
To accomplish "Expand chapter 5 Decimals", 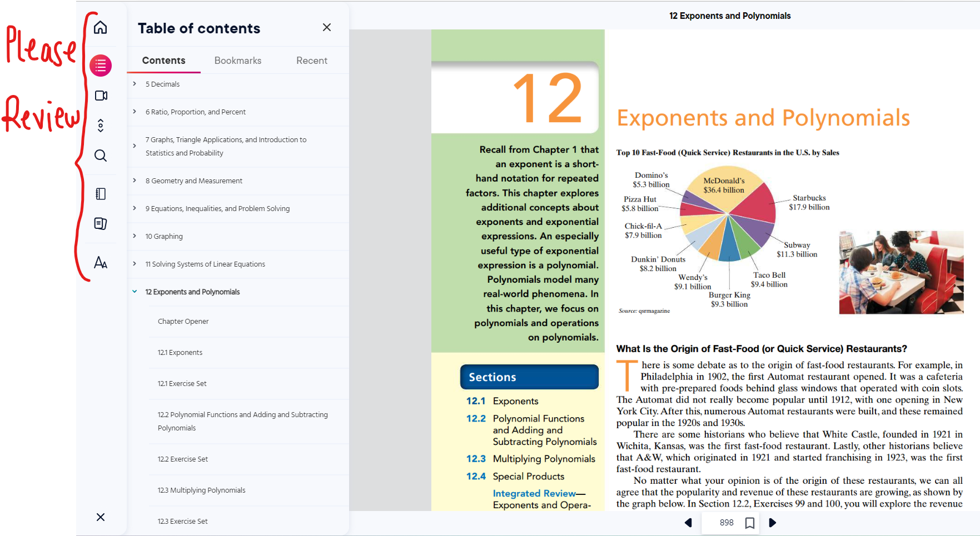I will [x=135, y=84].
